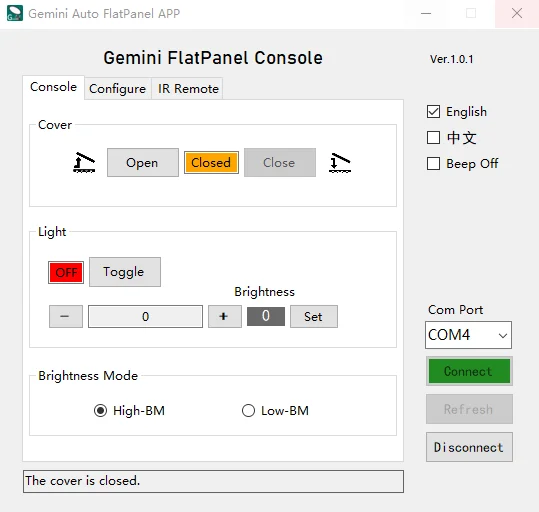Open the flat panel cover
This screenshot has height=512, width=539.
click(143, 163)
